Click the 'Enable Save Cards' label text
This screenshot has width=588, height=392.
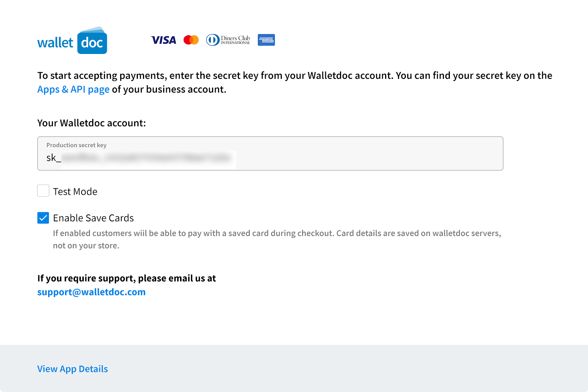coord(93,218)
